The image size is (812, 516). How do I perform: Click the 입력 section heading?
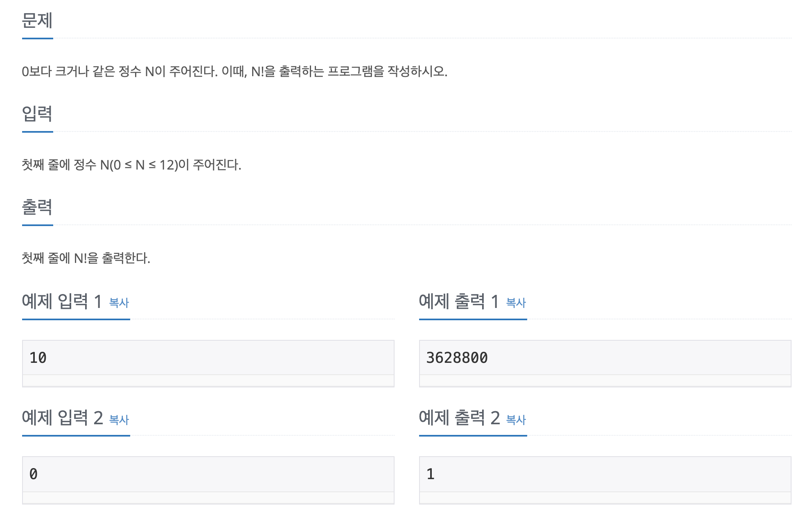coord(37,114)
